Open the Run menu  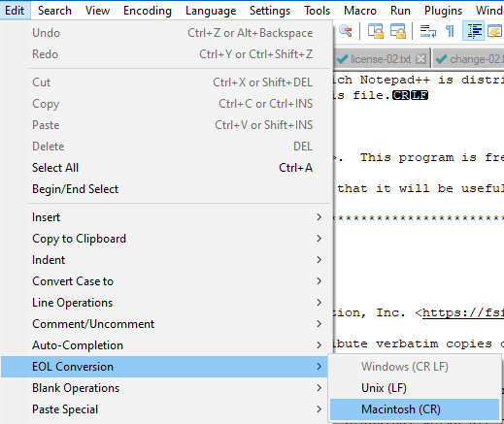pyautogui.click(x=400, y=11)
